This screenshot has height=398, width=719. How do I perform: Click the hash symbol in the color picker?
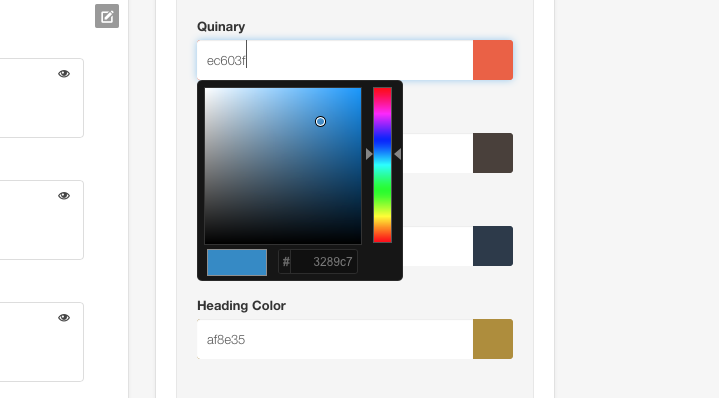(x=286, y=262)
